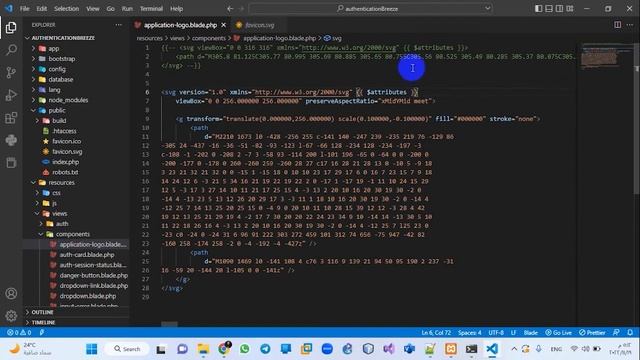Open the Extensions view

click(11, 118)
